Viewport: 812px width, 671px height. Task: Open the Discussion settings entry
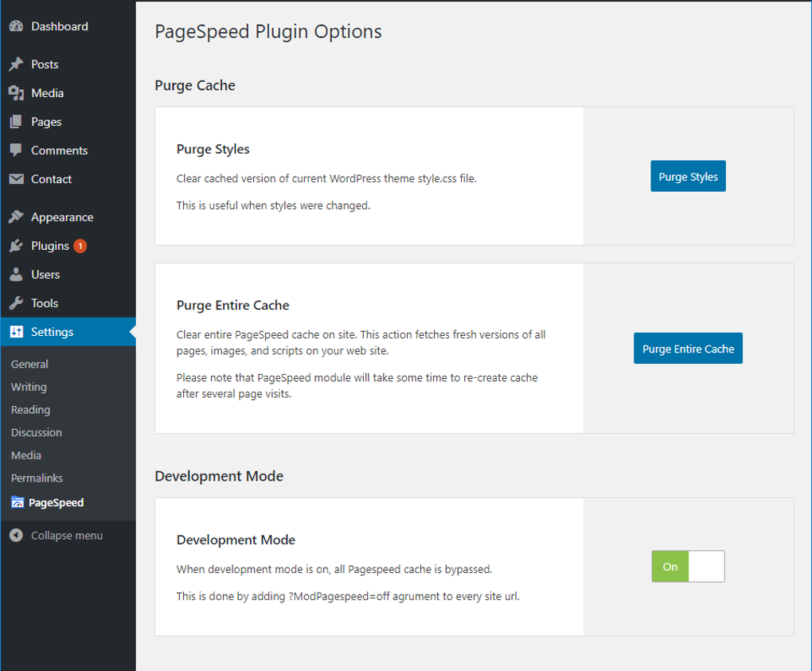point(36,432)
